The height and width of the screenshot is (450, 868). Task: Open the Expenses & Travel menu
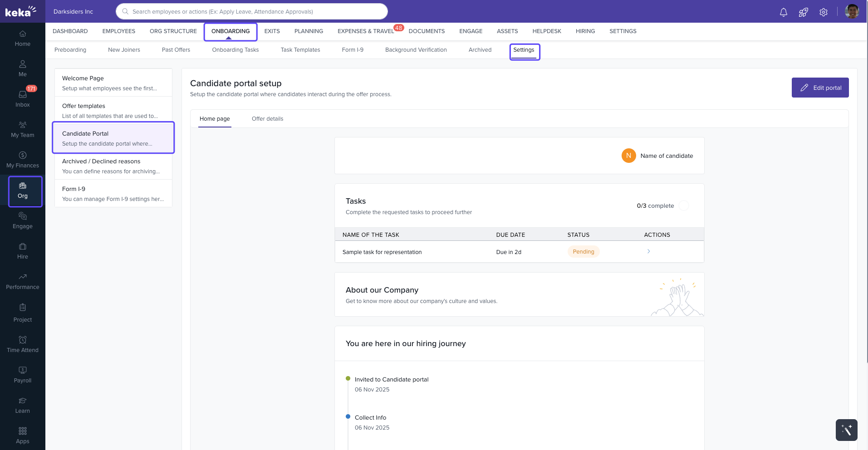(365, 31)
